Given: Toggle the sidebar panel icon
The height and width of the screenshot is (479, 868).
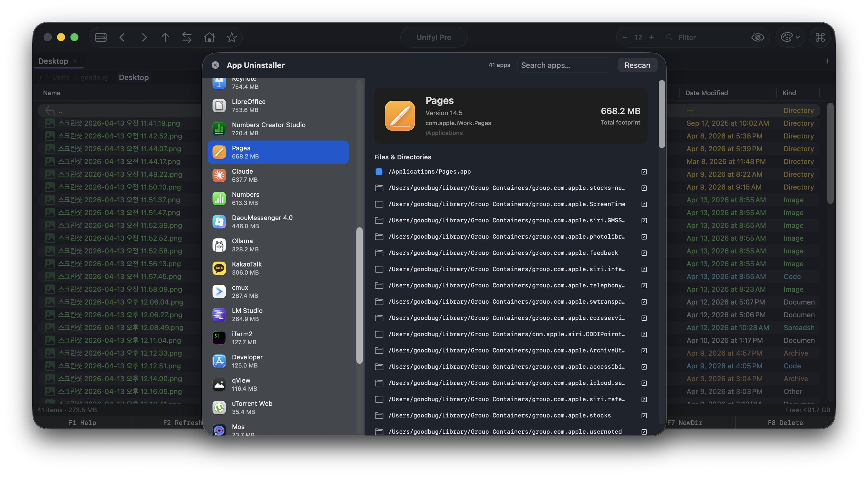Looking at the screenshot, I should tap(100, 37).
